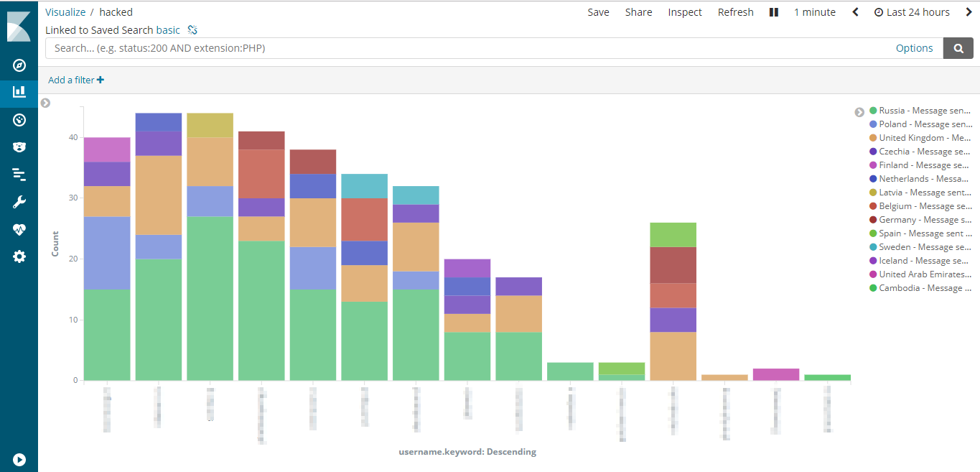Click the Options link in search bar
Screen dimensions: 980x472
tap(914, 48)
